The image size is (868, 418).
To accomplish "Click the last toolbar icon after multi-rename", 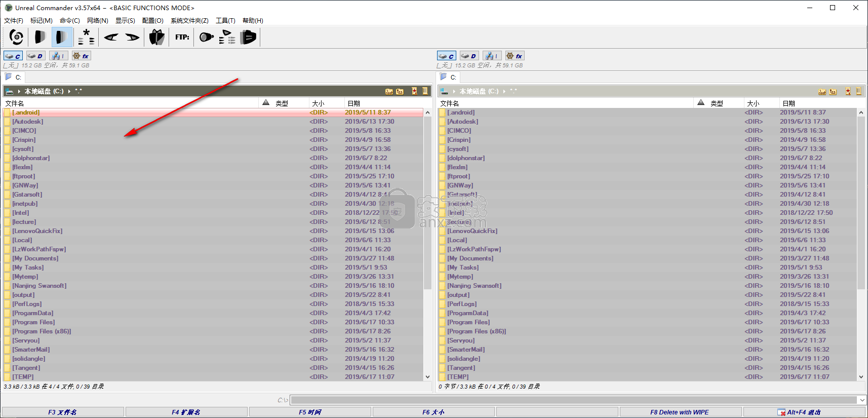I will (x=248, y=37).
